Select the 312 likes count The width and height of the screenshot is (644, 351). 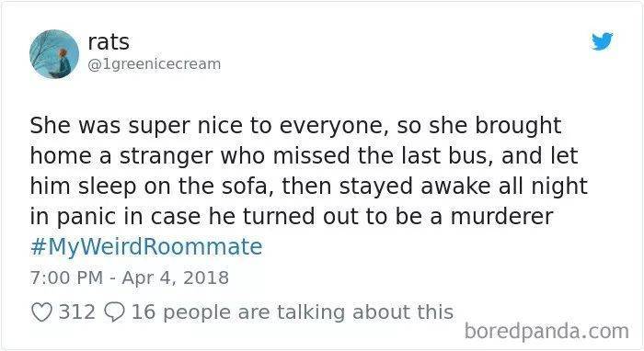(76, 312)
